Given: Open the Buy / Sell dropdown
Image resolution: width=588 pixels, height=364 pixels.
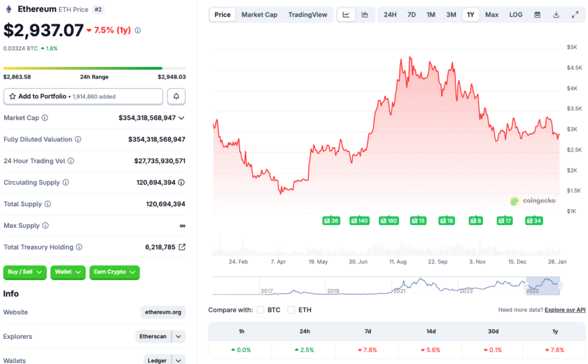Looking at the screenshot, I should (25, 273).
